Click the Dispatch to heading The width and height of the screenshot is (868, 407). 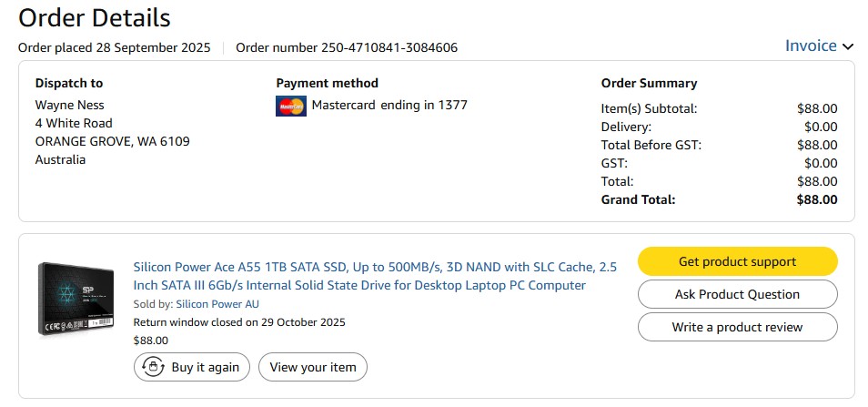[x=69, y=83]
